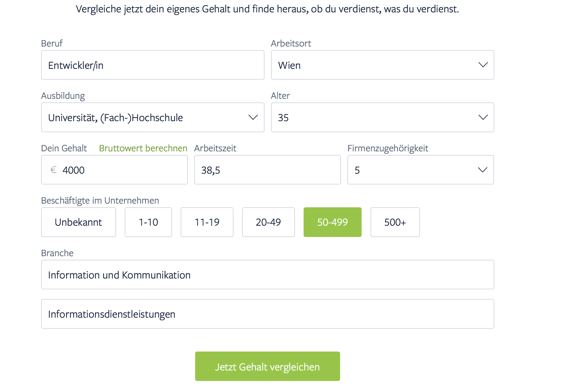Viewport: 562px width, 392px height.
Task: Open the Alter dropdown showing 35
Action: [x=382, y=117]
